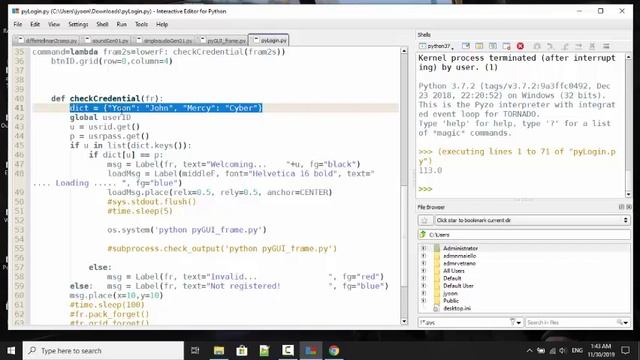Switch to the soundGen01.py tab
The height and width of the screenshot is (360, 640).
coord(107,40)
